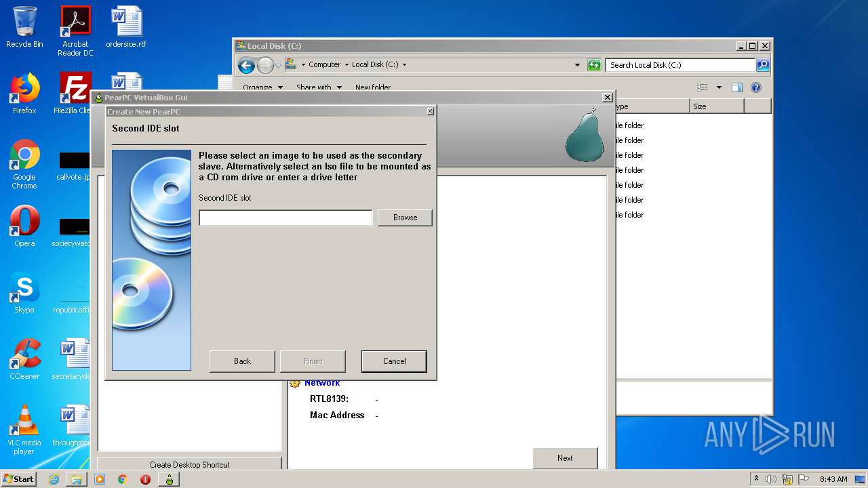Viewport: 868px width, 488px height.
Task: Click Computer breadcrumb in address bar
Action: tap(324, 65)
